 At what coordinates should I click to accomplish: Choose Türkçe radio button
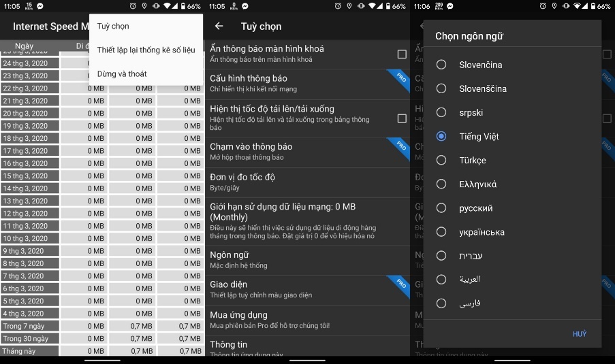[x=441, y=160]
